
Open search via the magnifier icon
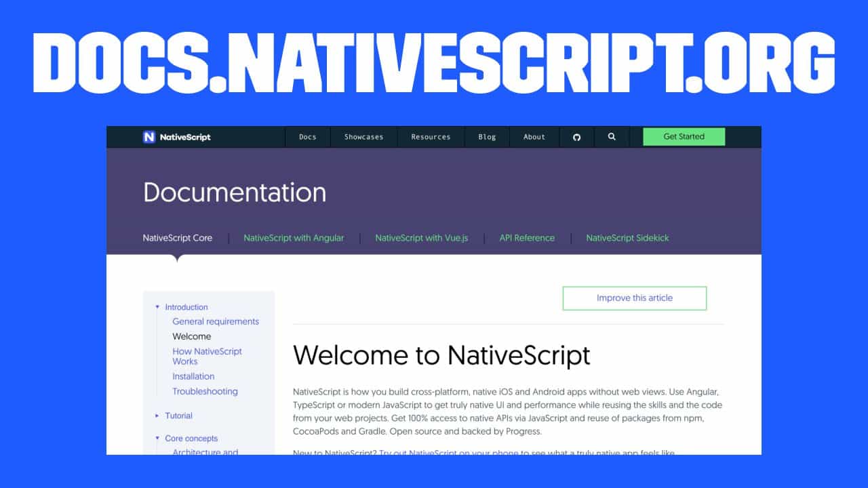[x=612, y=136]
